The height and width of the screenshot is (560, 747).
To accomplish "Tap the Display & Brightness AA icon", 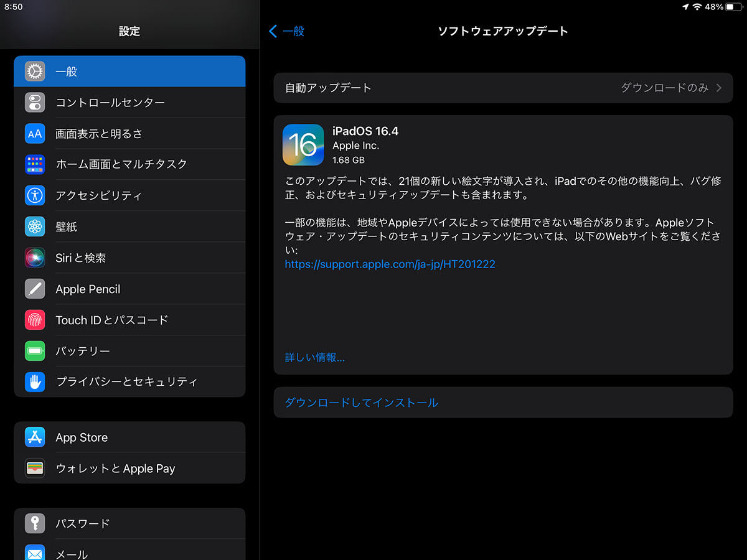I will [x=35, y=134].
